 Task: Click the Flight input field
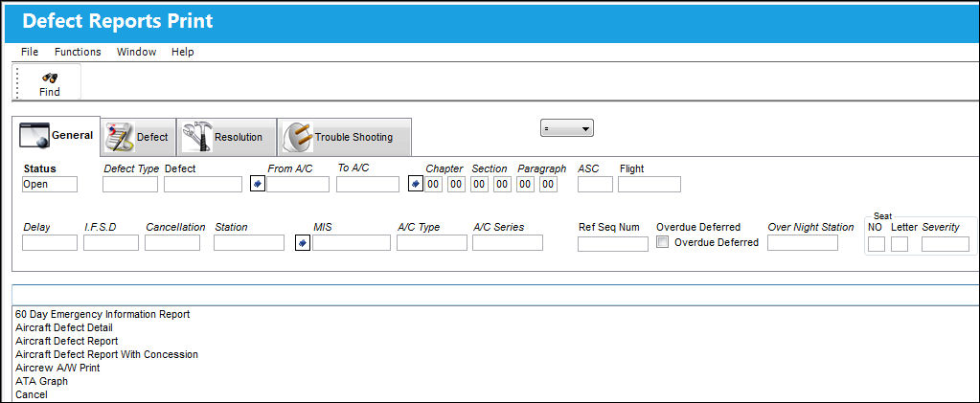(x=650, y=185)
